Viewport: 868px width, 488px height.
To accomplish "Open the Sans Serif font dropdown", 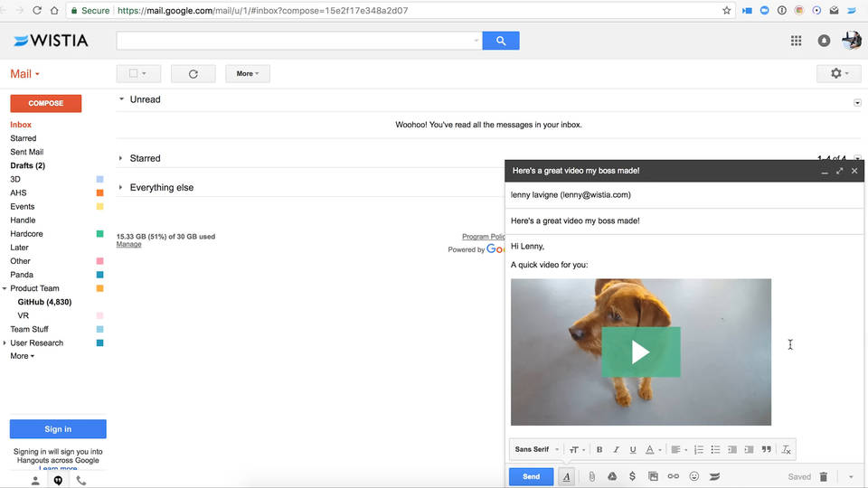I will point(537,449).
